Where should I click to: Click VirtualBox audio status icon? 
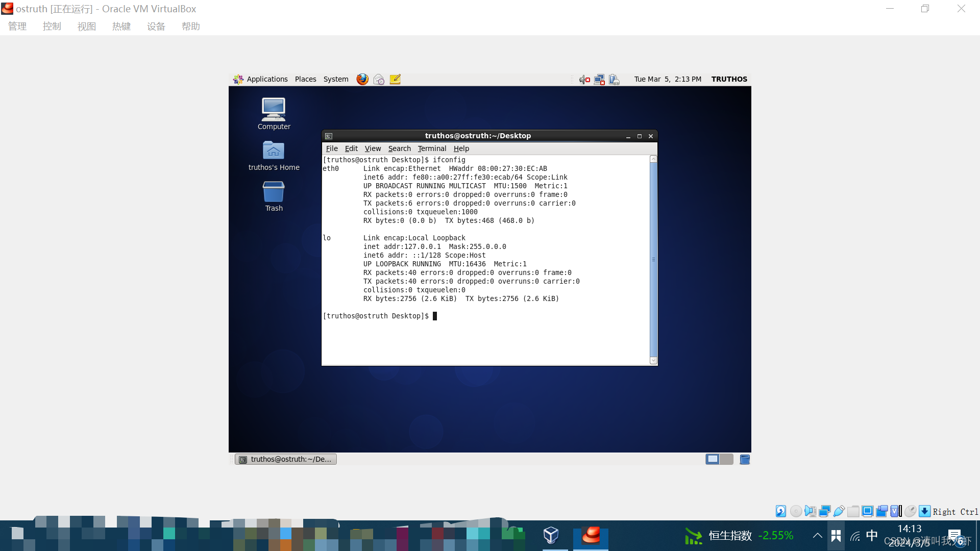click(x=810, y=511)
